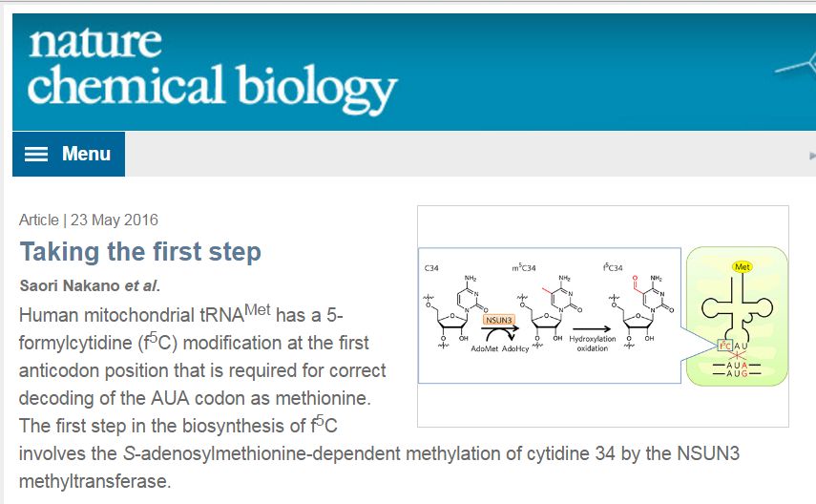Click the arrow at the navigation bar's right edge
This screenshot has height=504, width=816.
point(812,156)
